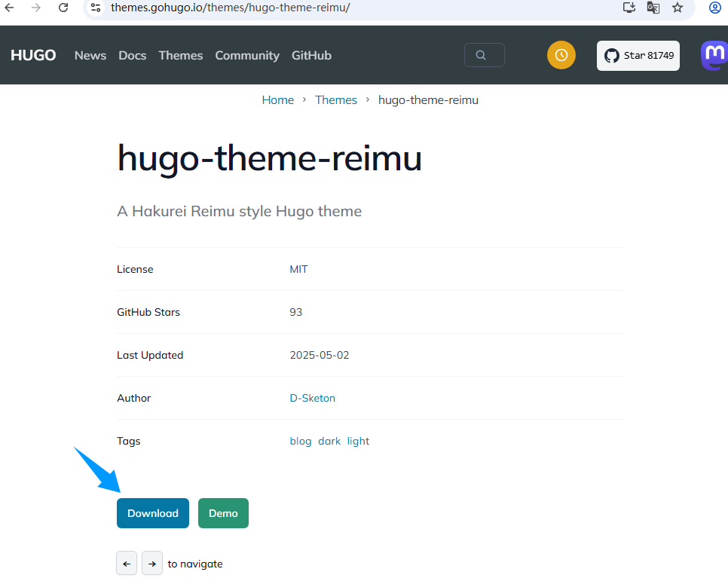This screenshot has width=728, height=584.
Task: Switch to the Themes section
Action: [x=181, y=54]
